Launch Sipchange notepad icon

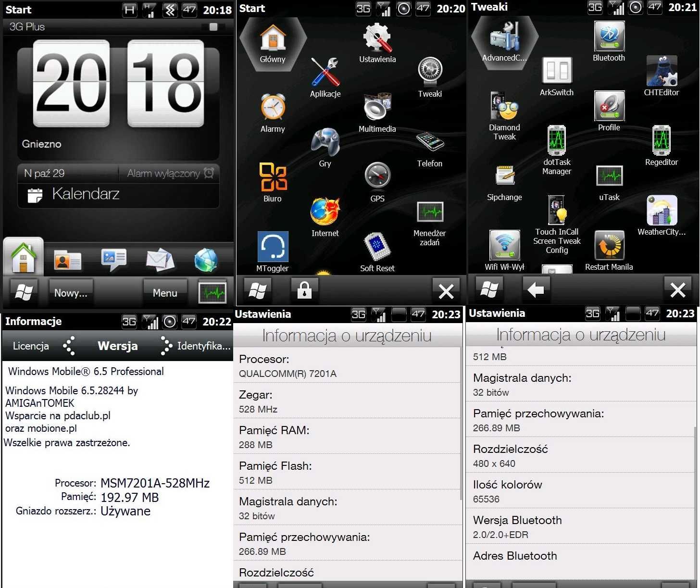[504, 176]
